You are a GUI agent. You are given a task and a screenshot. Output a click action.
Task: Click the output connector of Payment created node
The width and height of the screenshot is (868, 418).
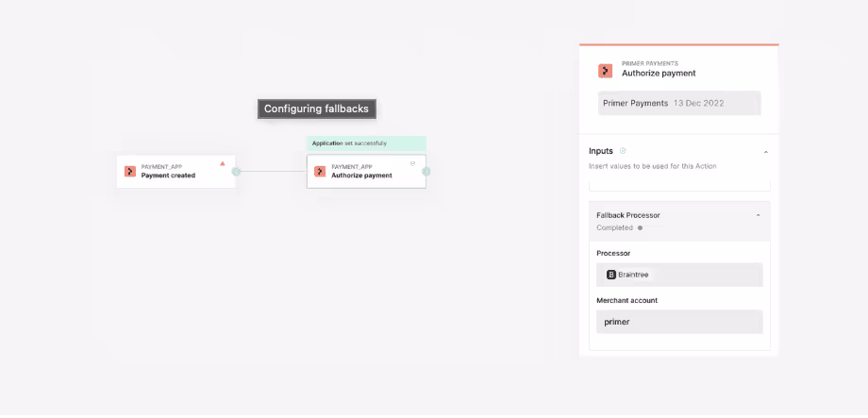tap(237, 172)
